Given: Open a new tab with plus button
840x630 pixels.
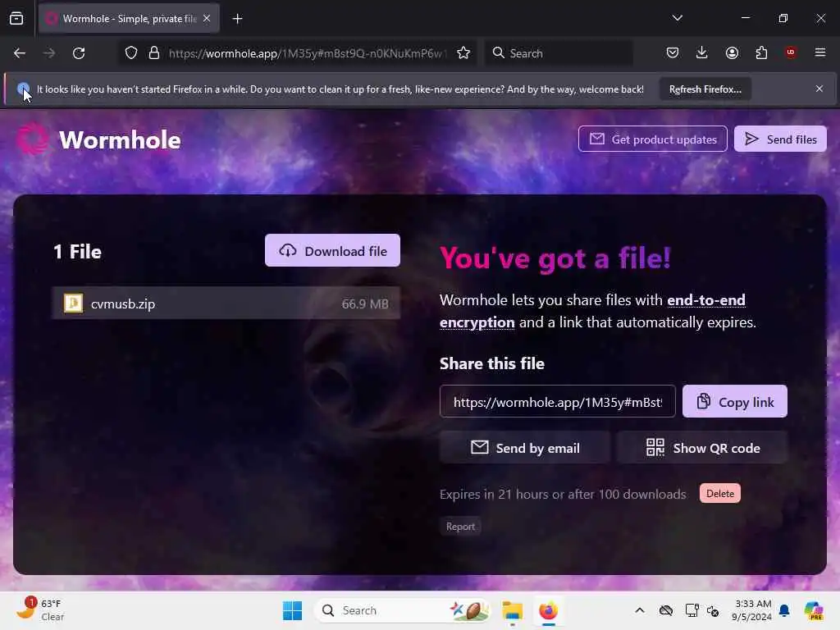Looking at the screenshot, I should 237,19.
